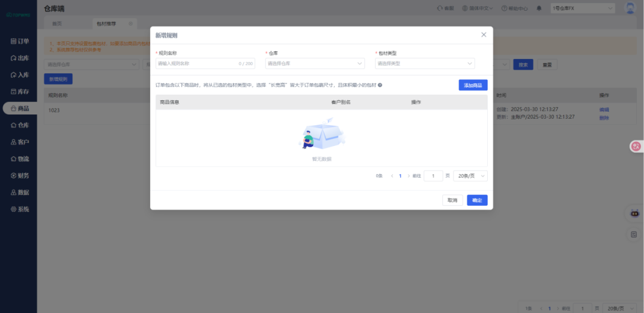Click the dialog's previous page arrow
The width and height of the screenshot is (644, 313).
point(392,176)
